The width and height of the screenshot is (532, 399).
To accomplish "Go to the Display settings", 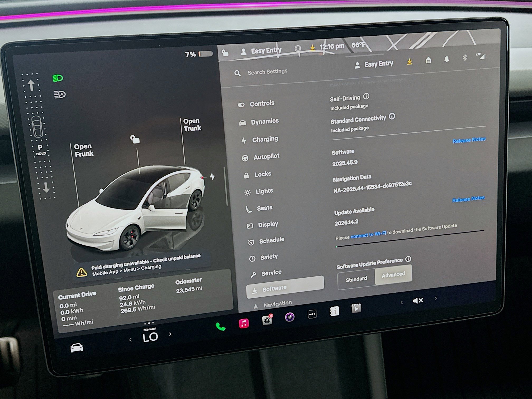I will (262, 225).
